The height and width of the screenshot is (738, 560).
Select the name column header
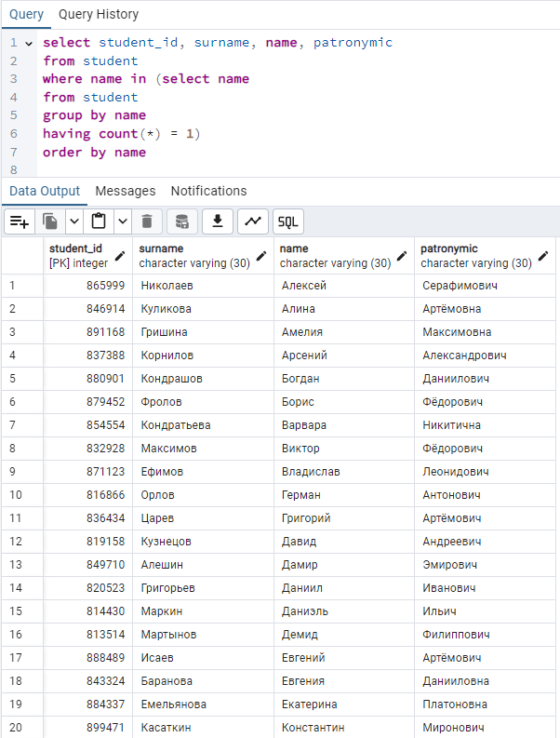(x=344, y=256)
